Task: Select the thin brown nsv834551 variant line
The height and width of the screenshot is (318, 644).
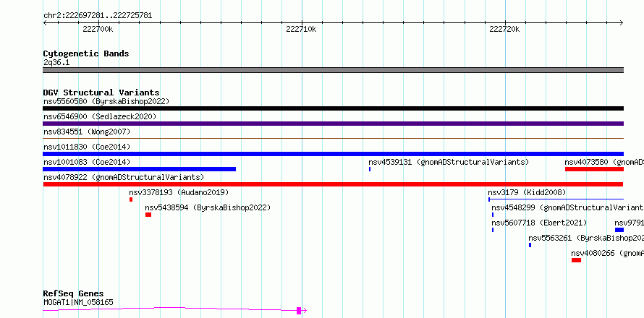Action: click(x=333, y=139)
